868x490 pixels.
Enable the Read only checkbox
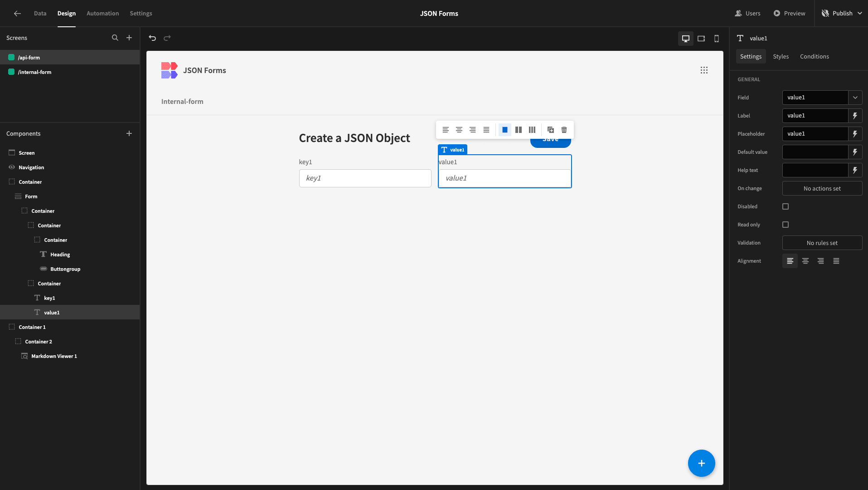pos(786,225)
